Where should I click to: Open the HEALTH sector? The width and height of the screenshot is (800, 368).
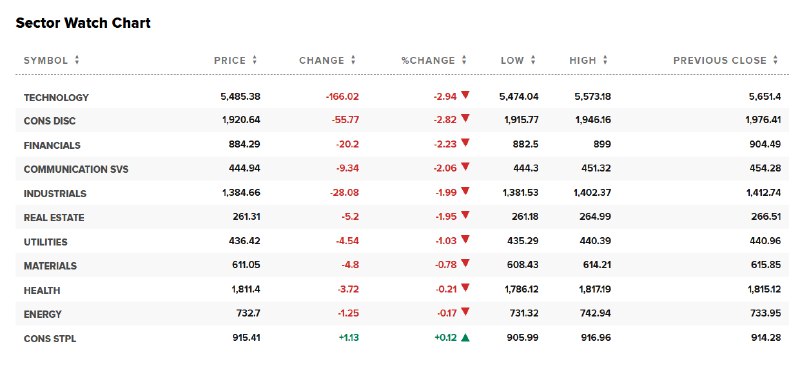(x=42, y=290)
